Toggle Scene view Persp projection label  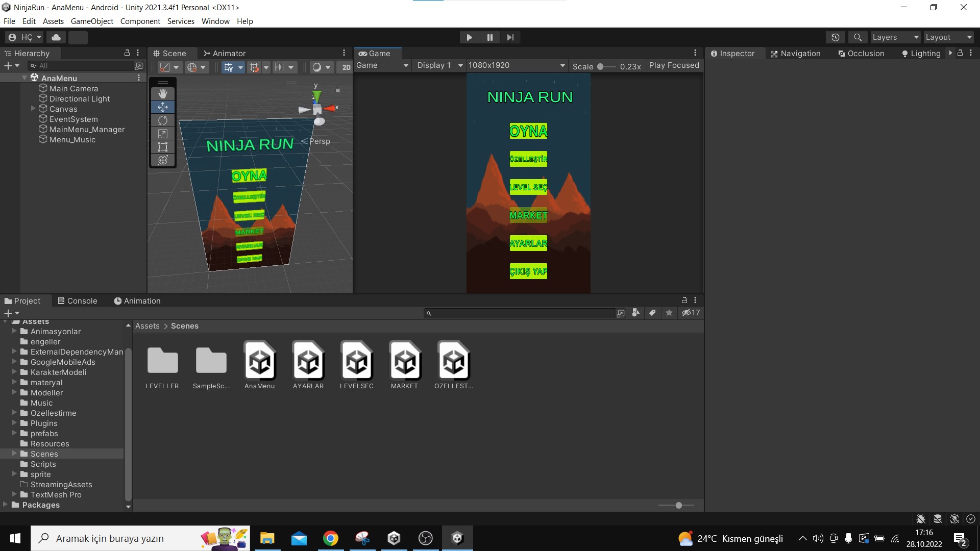(316, 141)
